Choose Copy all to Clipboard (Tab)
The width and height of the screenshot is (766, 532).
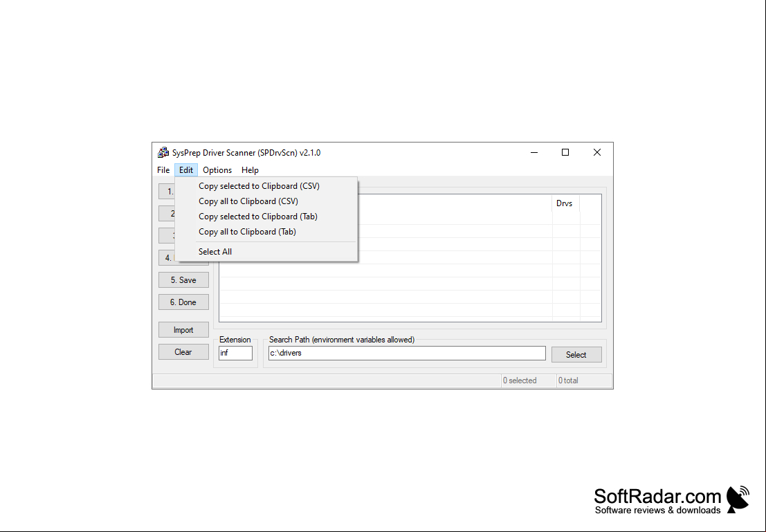coord(266,232)
